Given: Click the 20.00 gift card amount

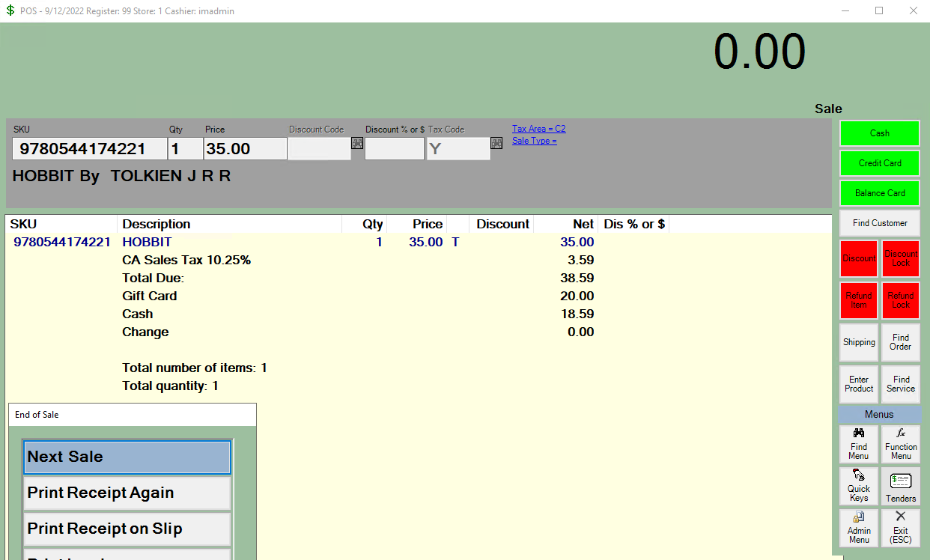Looking at the screenshot, I should [577, 296].
